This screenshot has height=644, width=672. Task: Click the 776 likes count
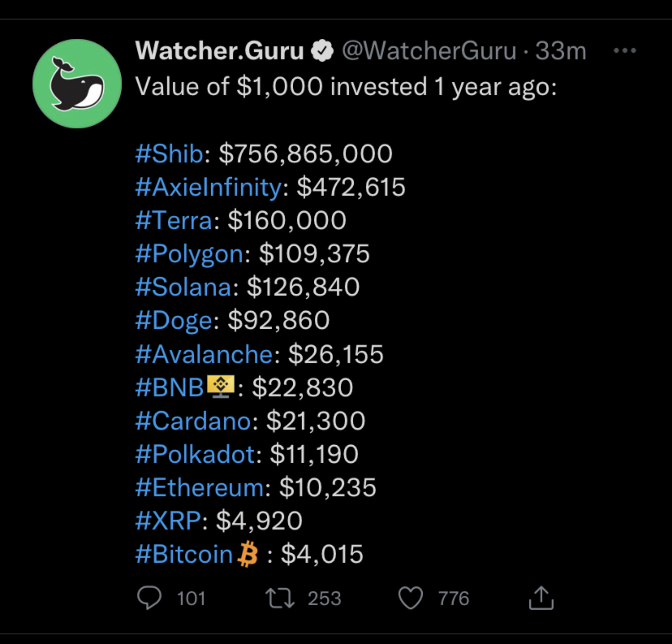point(453,598)
